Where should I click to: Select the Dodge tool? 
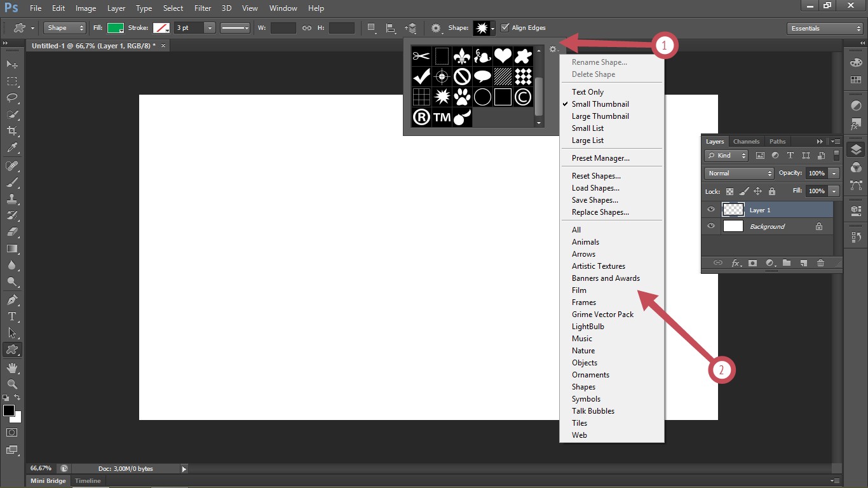point(12,281)
